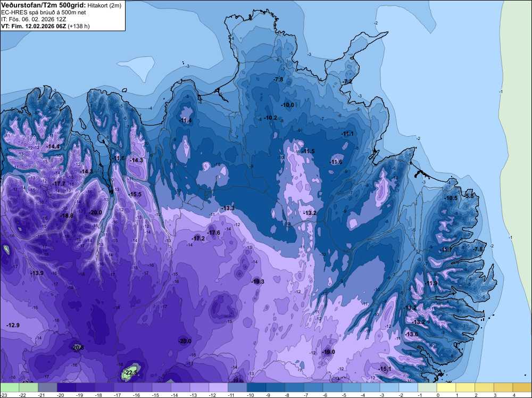The image size is (532, 398).
Task: Select the pale lilac -12 legend swatch
Action: point(219,387)
